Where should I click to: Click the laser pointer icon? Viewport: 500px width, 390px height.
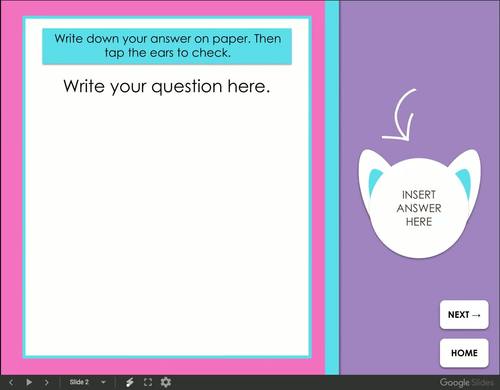130,382
